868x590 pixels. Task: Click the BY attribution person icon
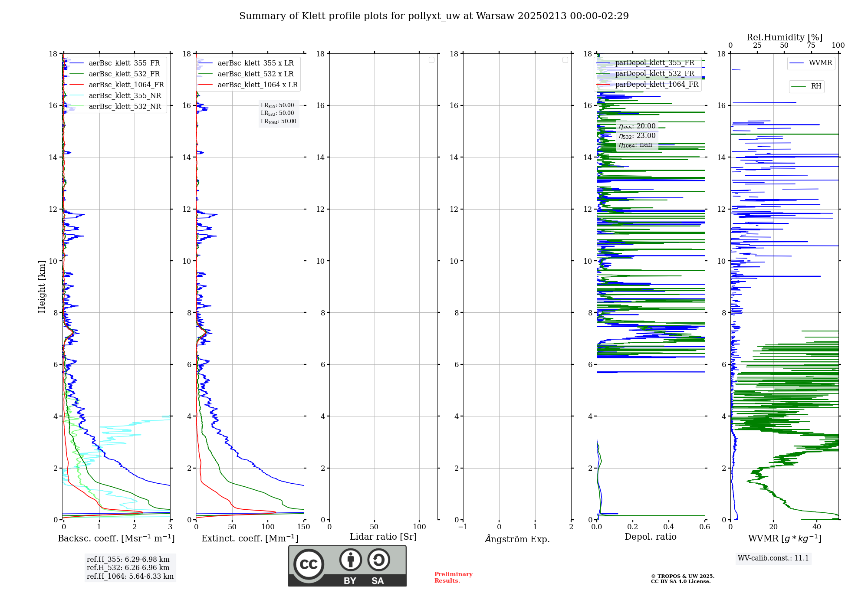pos(351,560)
